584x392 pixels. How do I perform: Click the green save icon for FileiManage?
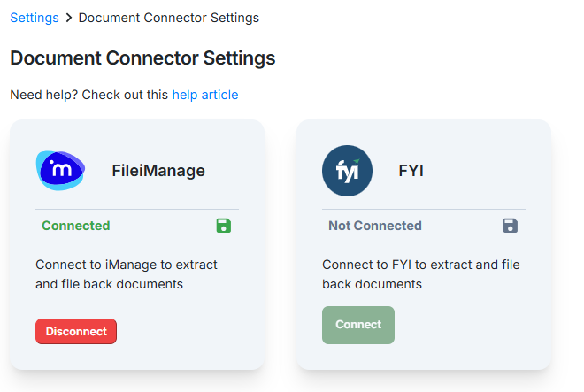pos(224,226)
